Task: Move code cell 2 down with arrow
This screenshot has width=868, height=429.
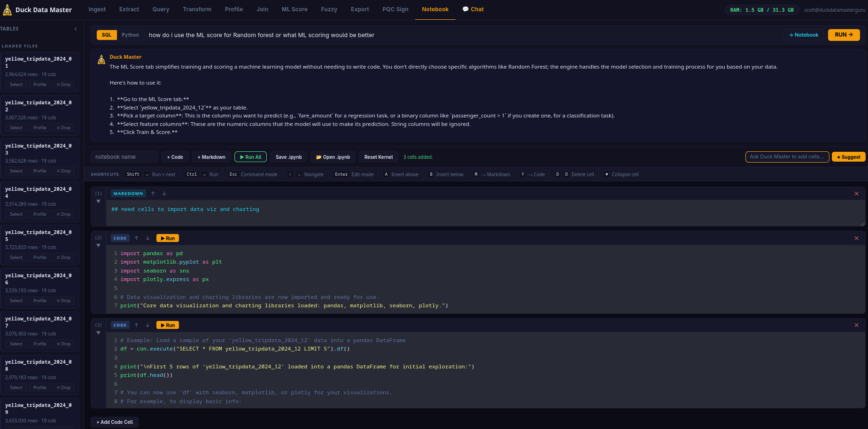Action: point(147,238)
